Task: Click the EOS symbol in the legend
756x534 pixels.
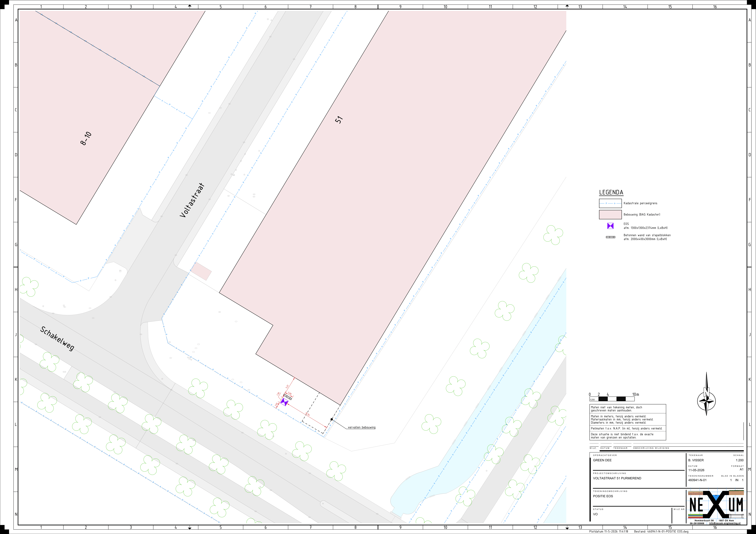Action: click(x=610, y=226)
